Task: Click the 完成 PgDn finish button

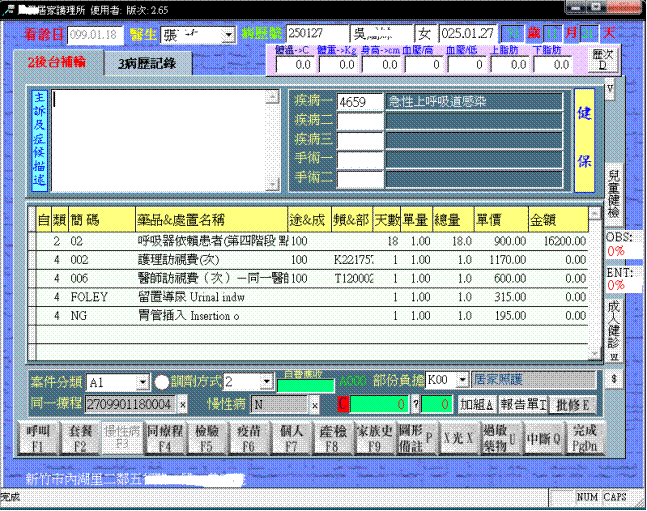Action: [583, 436]
